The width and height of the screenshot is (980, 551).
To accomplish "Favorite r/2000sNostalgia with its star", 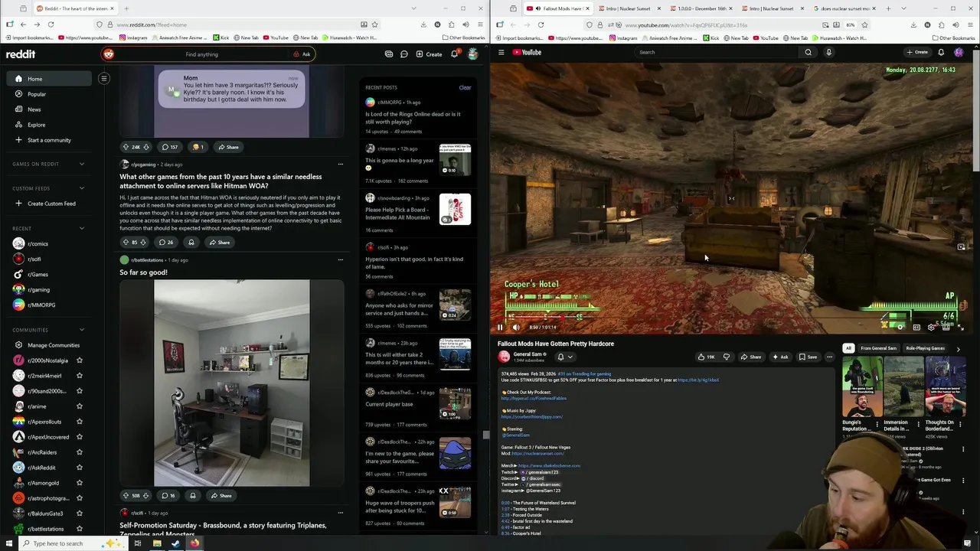I will click(x=80, y=360).
